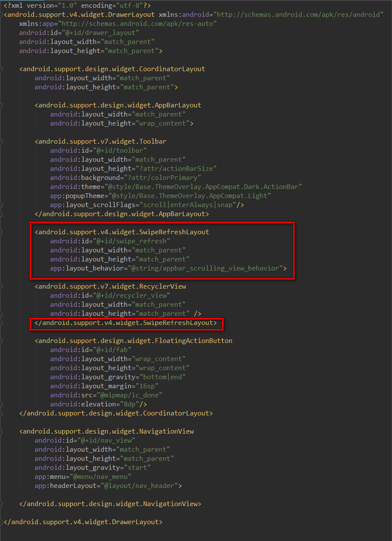The width and height of the screenshot is (392, 541).
Task: Click the FloatingActionButton opening tag text
Action: coord(134,341)
